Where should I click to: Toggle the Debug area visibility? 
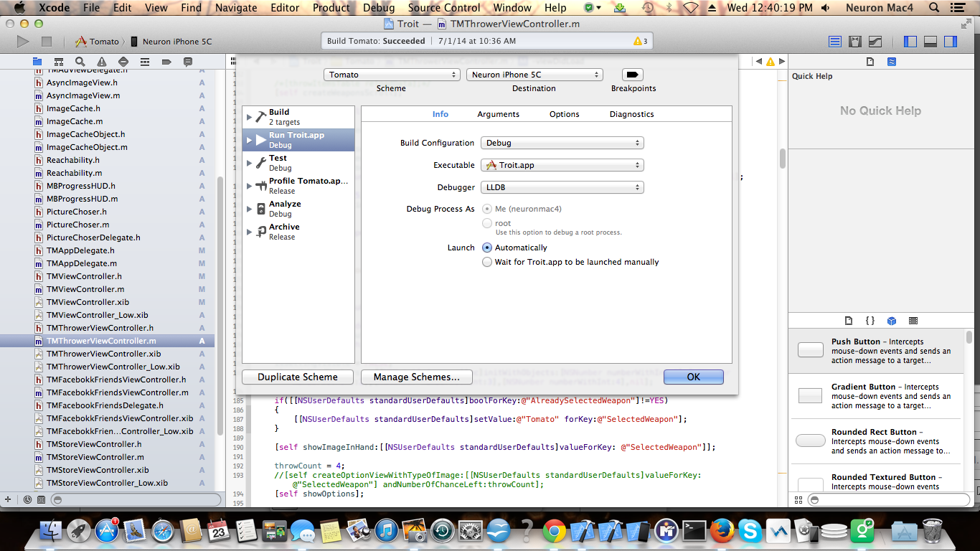[930, 42]
